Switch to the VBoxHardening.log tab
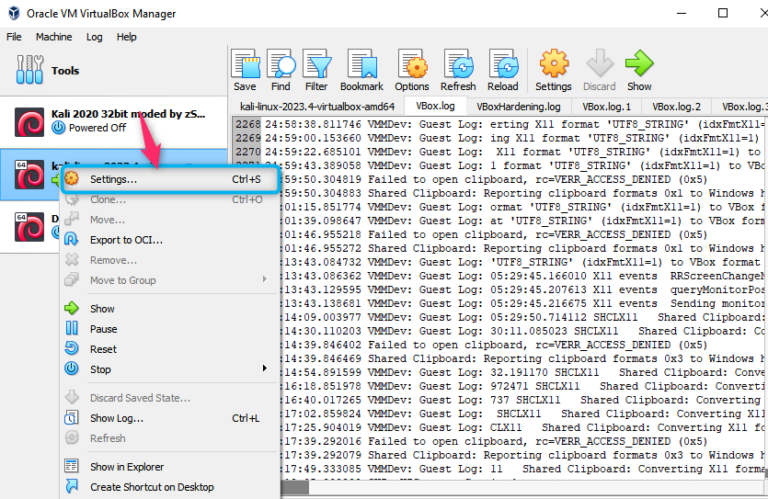 click(519, 106)
